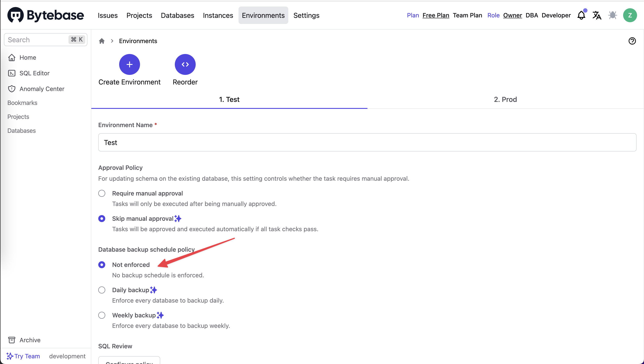Image resolution: width=644 pixels, height=364 pixels.
Task: Open the help question mark icon
Action: 632,41
